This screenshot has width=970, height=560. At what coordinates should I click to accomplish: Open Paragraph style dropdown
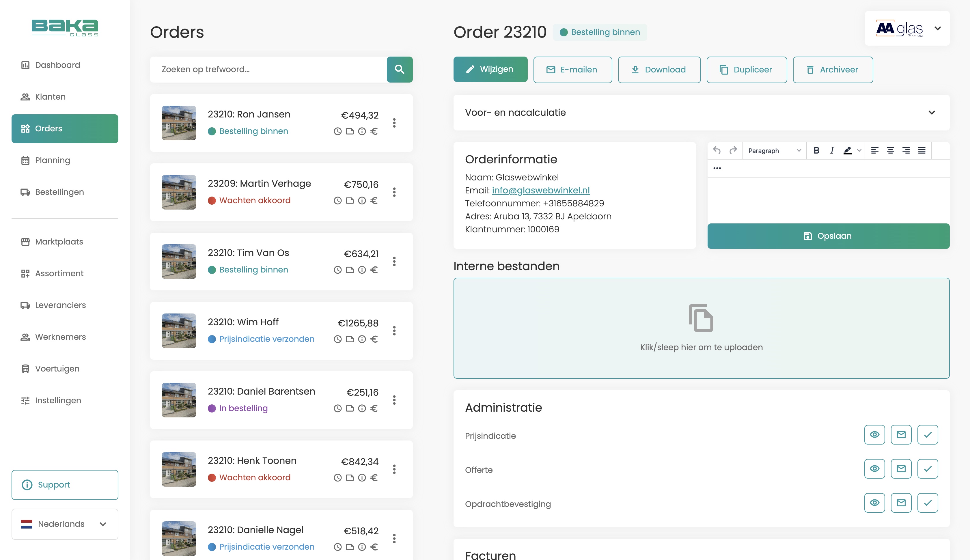click(774, 150)
